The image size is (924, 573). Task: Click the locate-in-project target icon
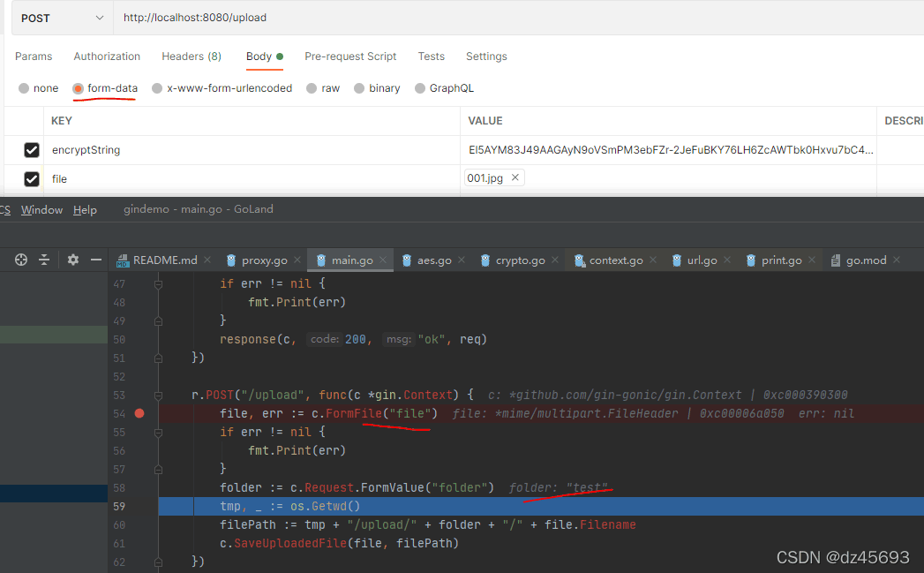(21, 260)
